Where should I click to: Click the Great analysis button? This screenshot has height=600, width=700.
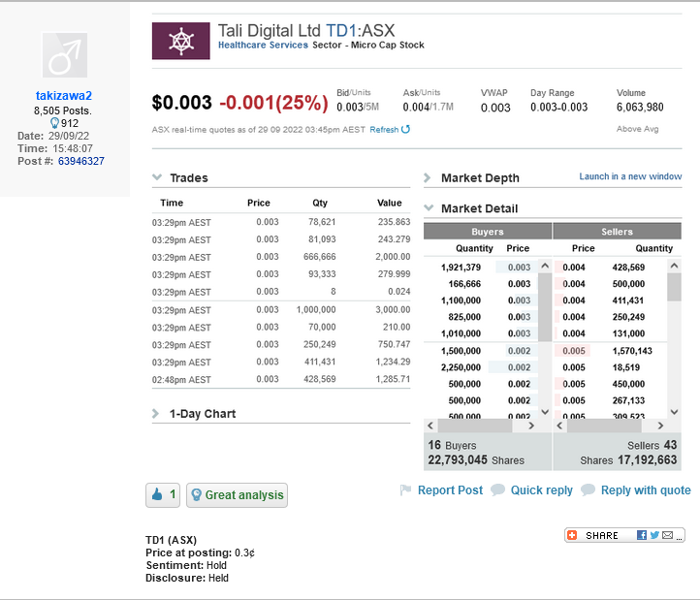[238, 495]
